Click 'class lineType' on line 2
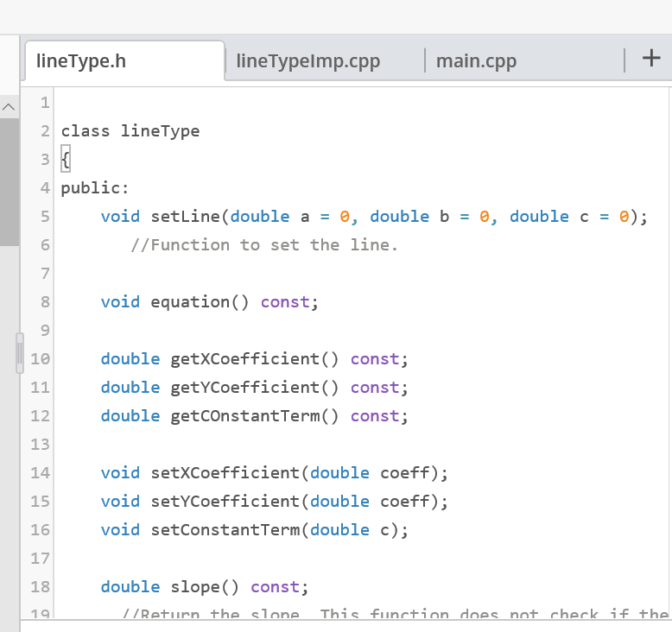Viewport: 672px width, 632px height. tap(130, 130)
